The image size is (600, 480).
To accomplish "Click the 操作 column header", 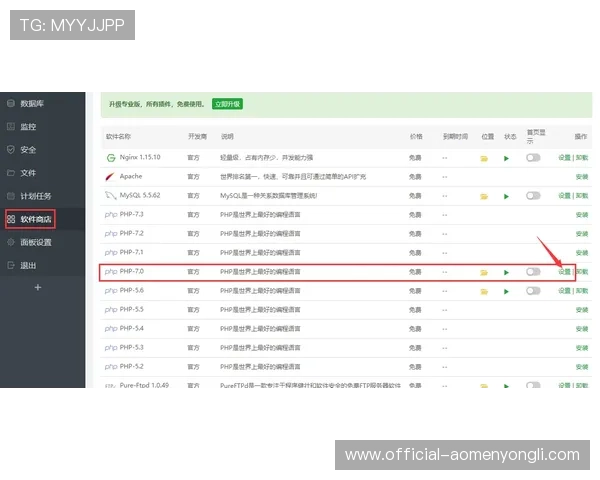I will pos(580,137).
